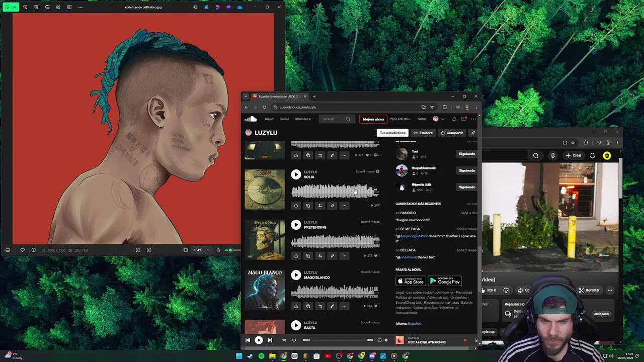644x362 pixels.
Task: Open a new Chrome tab
Action: tap(314, 96)
